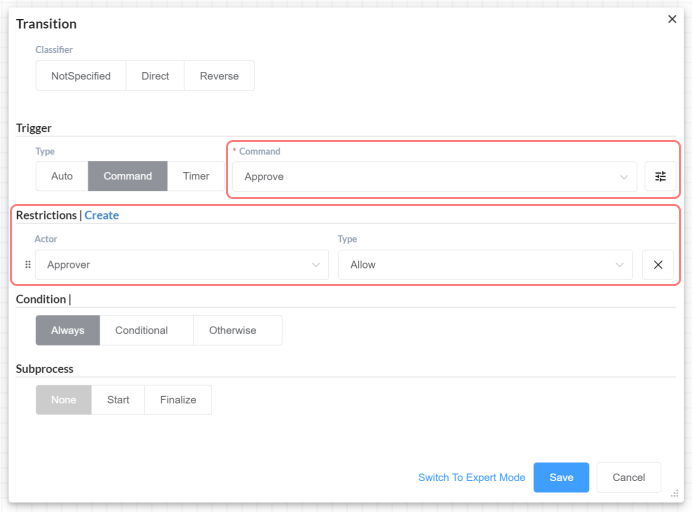Set trigger type to Auto

(x=62, y=176)
